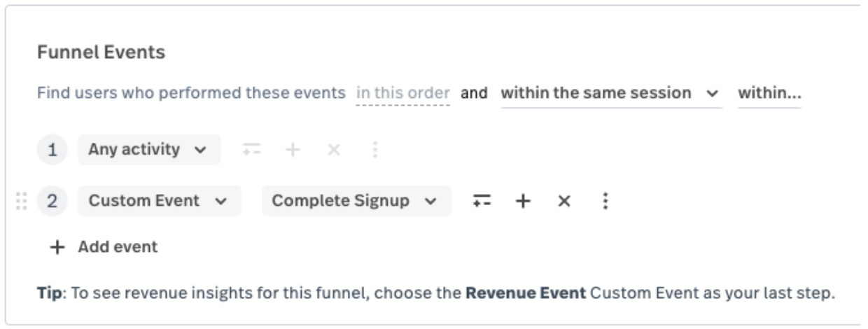The width and height of the screenshot is (868, 329).
Task: Select the step 2 number badge
Action: (x=52, y=201)
